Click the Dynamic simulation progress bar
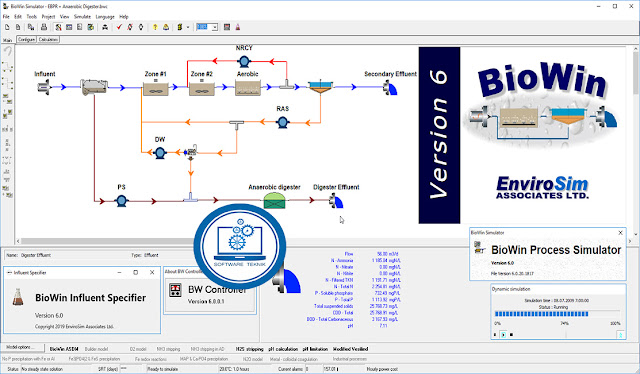 [557, 314]
